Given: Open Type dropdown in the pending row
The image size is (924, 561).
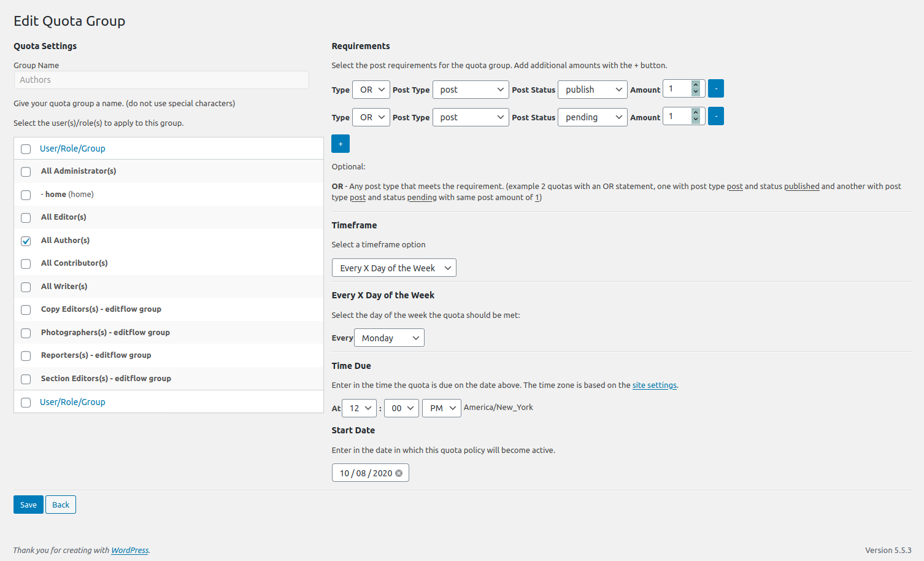Looking at the screenshot, I should pos(371,117).
